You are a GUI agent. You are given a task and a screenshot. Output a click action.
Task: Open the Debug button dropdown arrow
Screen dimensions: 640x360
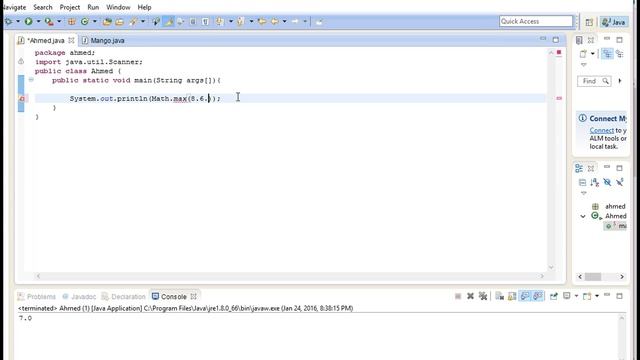tap(18, 22)
